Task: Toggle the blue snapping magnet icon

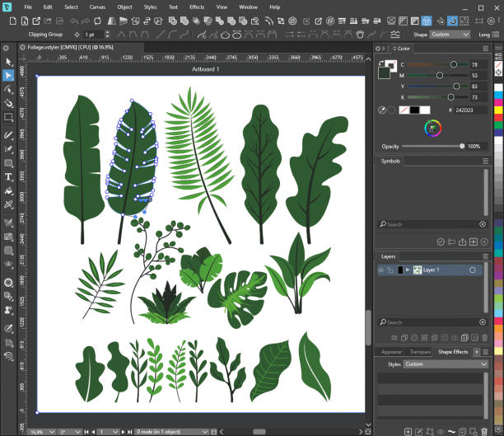Action: click(x=452, y=21)
